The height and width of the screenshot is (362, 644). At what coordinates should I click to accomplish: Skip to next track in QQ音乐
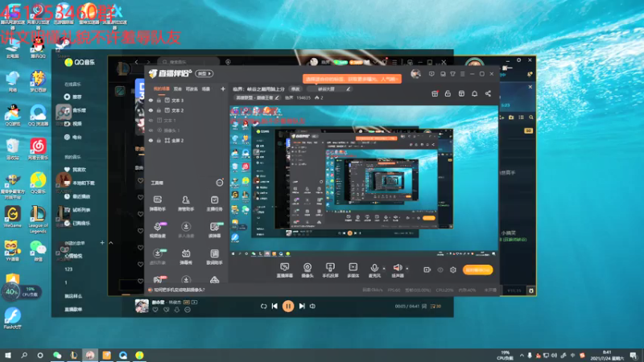pos(302,306)
